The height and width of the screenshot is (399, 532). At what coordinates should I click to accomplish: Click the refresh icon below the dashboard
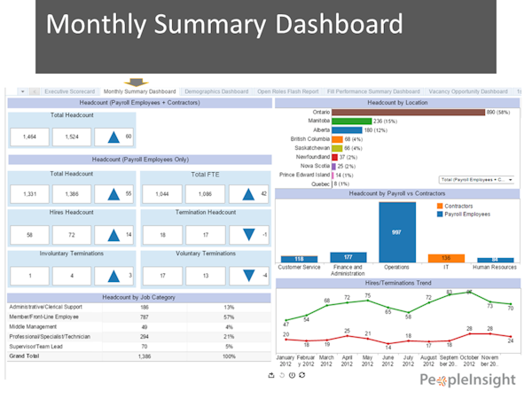(x=302, y=375)
